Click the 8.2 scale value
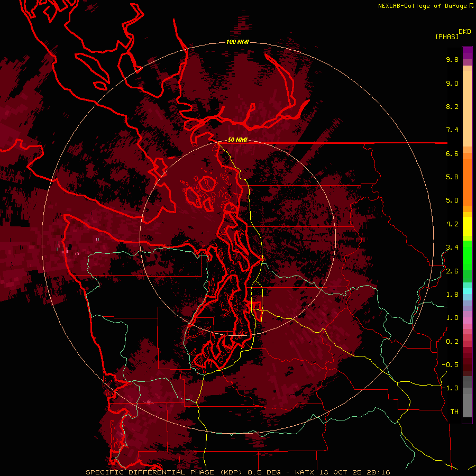 452,106
